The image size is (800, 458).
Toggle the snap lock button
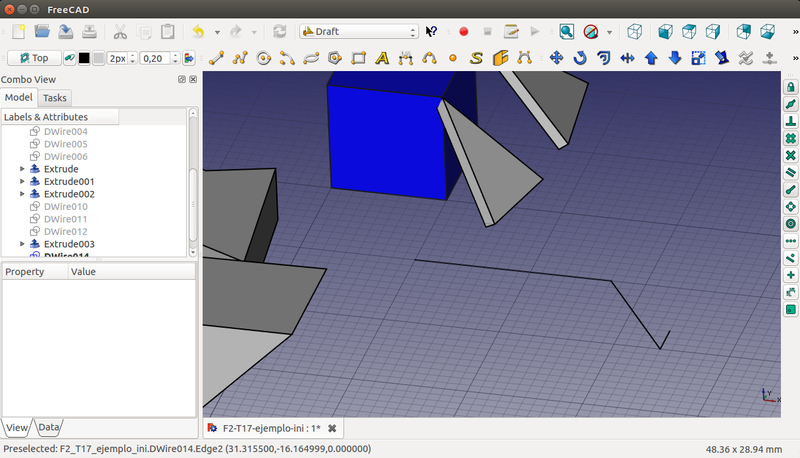coord(790,88)
